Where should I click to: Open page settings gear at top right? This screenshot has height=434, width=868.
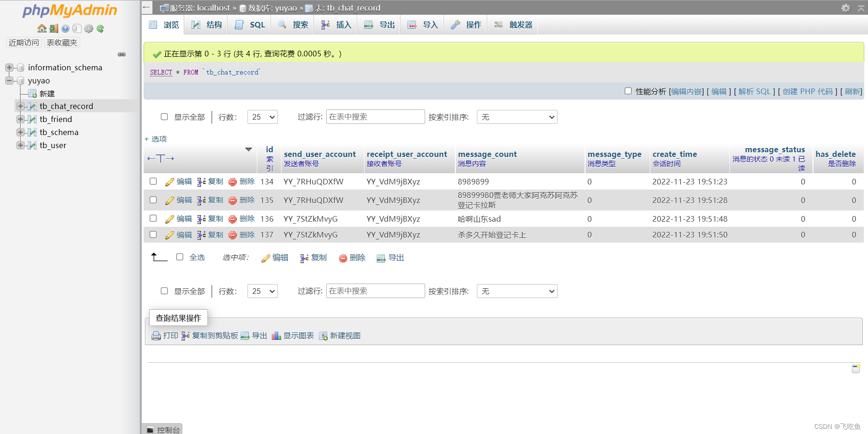point(846,8)
